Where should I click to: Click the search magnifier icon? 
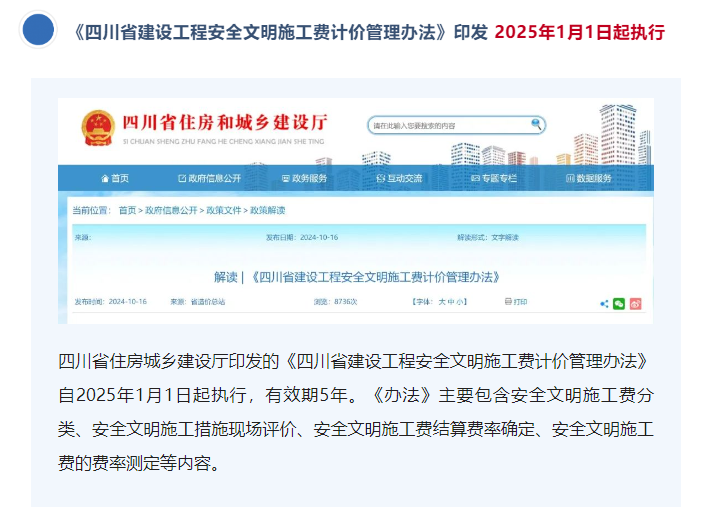pyautogui.click(x=537, y=124)
